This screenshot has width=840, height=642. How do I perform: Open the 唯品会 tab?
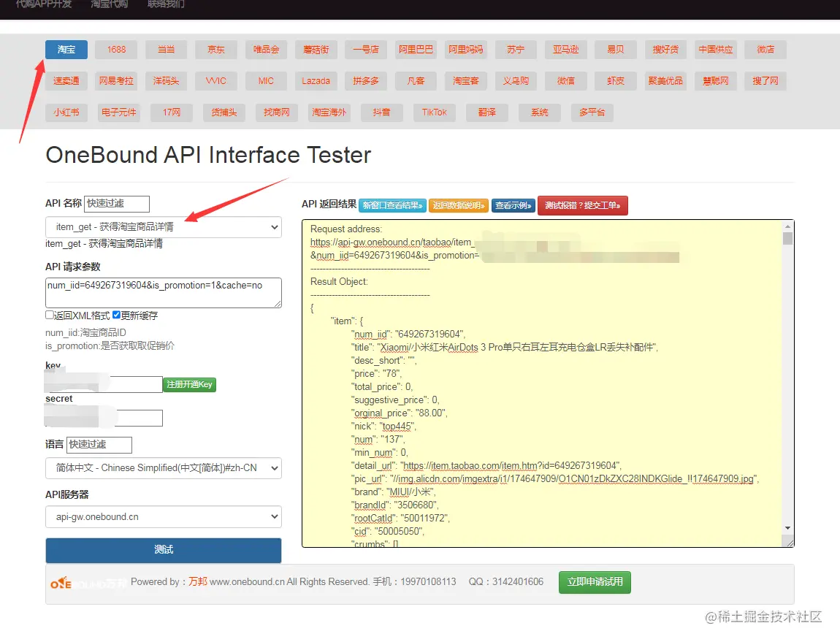pyautogui.click(x=267, y=50)
